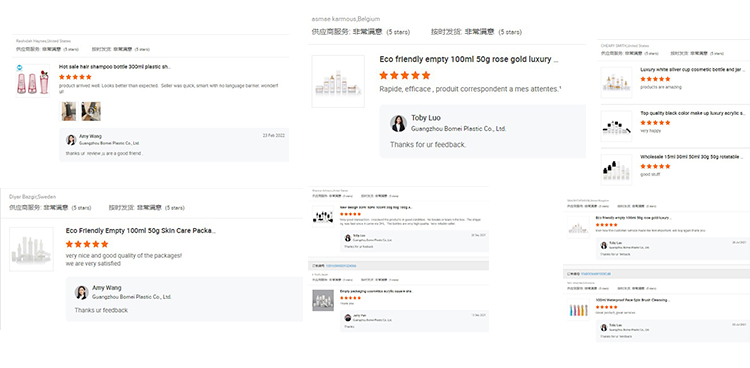The height and width of the screenshot is (368, 750).
Task: Open colorful face brushes product thumbnail
Action: click(578, 310)
